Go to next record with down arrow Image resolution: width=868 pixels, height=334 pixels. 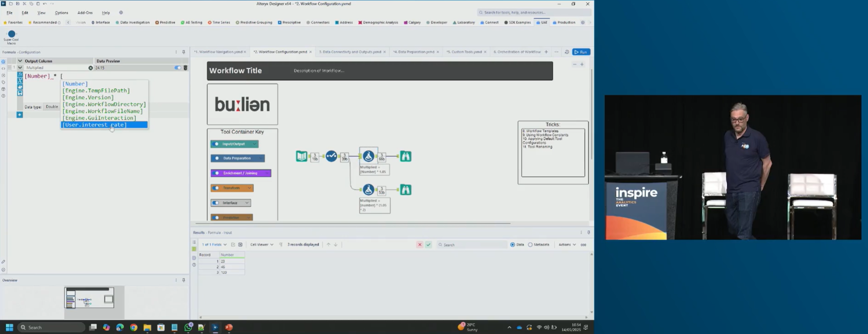[335, 245]
